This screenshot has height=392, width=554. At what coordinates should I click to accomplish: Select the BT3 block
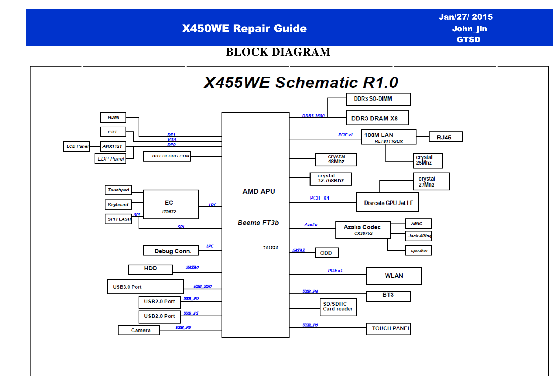(x=389, y=296)
